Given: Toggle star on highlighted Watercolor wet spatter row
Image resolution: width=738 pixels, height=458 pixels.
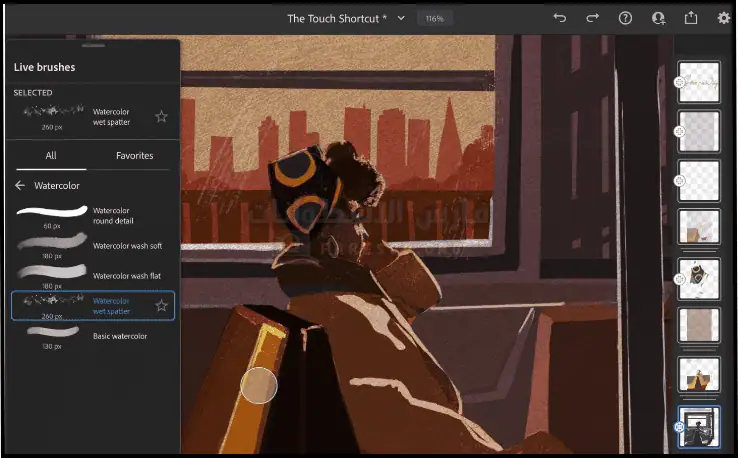Looking at the screenshot, I should coord(161,305).
